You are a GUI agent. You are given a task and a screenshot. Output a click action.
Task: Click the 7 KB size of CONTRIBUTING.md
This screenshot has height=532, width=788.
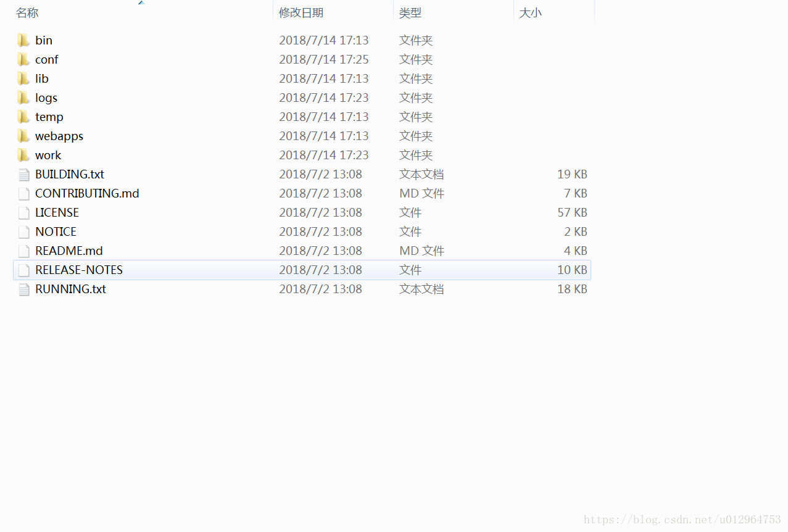[x=575, y=193]
